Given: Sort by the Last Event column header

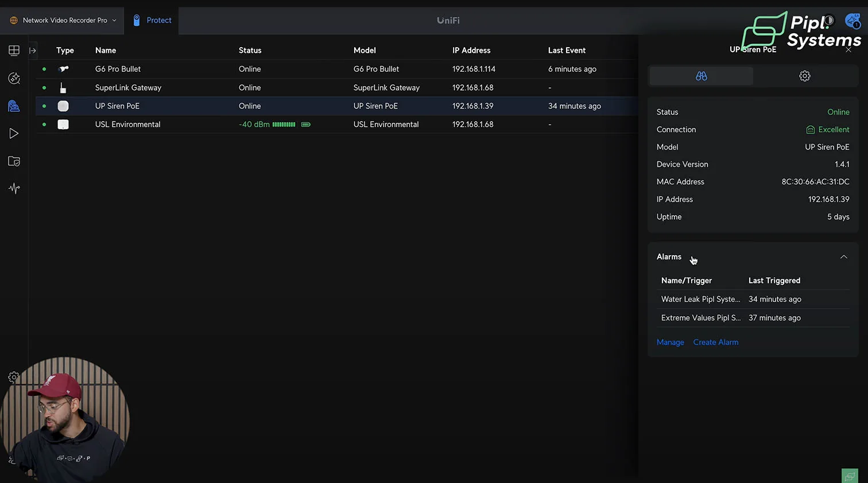Looking at the screenshot, I should 567,50.
